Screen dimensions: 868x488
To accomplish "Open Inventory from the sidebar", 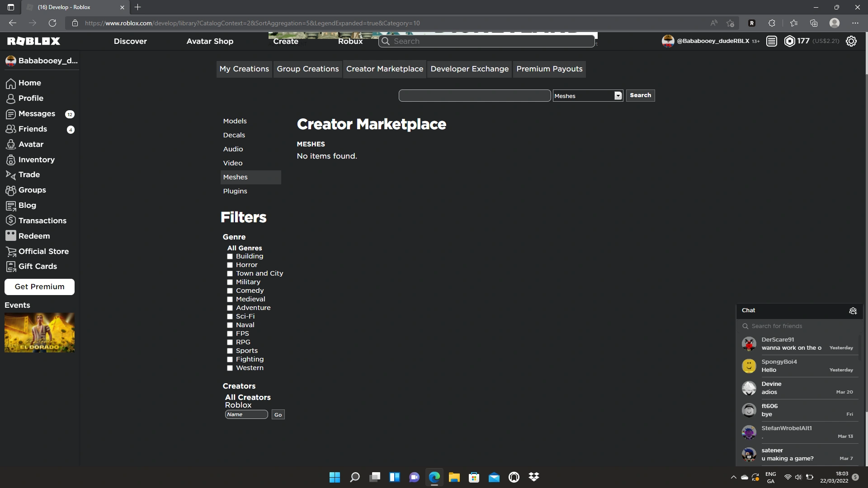I will 36,160.
